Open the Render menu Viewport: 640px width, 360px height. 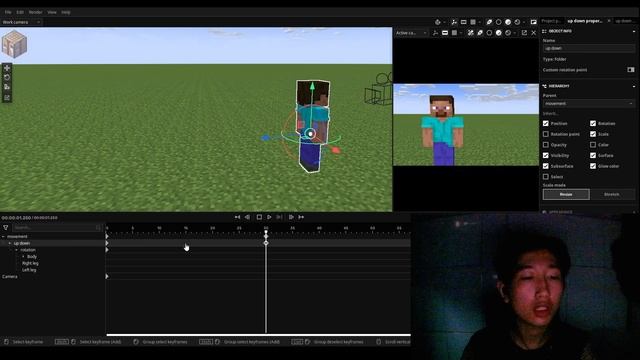36,12
